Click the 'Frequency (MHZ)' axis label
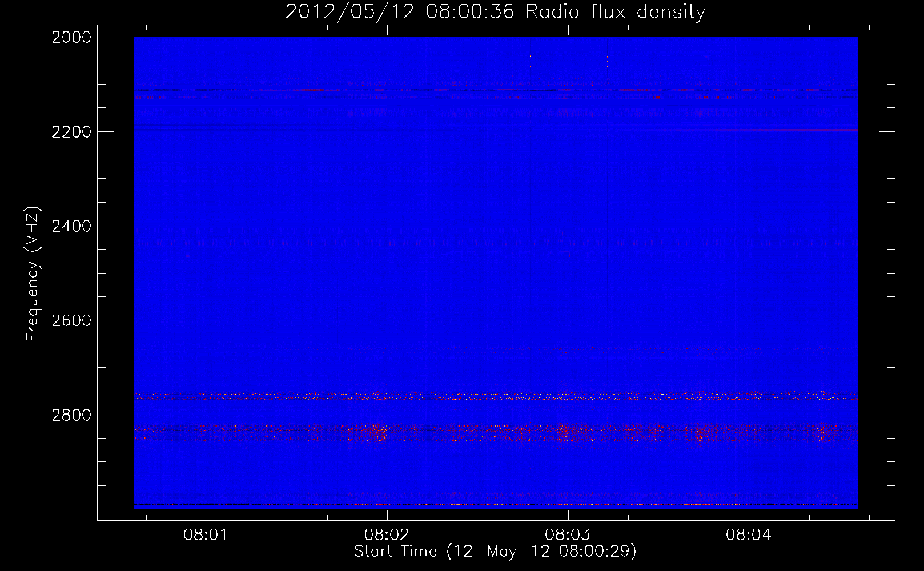The image size is (924, 571). pyautogui.click(x=32, y=274)
